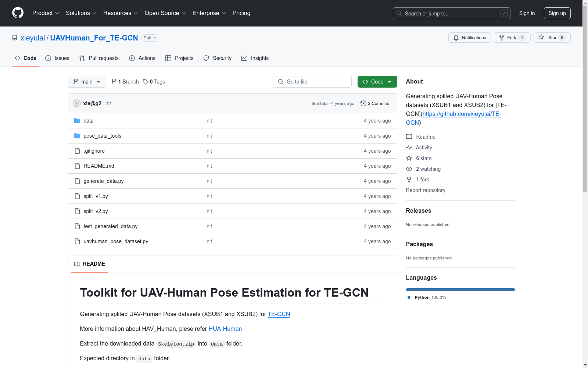Click the test_generated_data.py file icon
The height and width of the screenshot is (368, 588).
click(77, 226)
